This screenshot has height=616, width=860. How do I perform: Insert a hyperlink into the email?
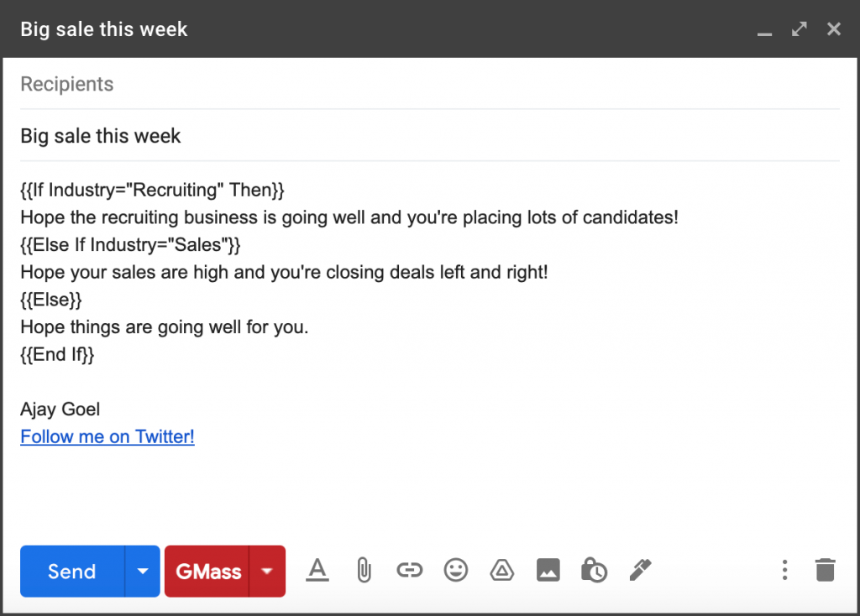(409, 570)
